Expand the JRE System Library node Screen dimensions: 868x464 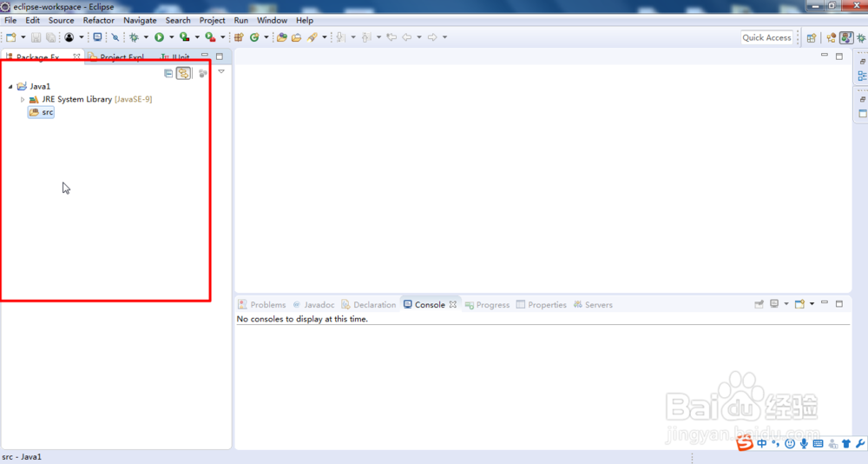click(x=23, y=100)
